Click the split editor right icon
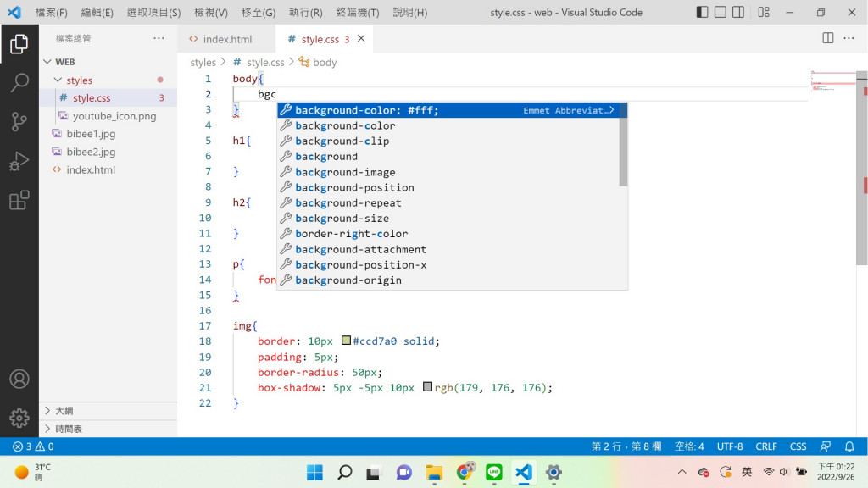 [827, 38]
